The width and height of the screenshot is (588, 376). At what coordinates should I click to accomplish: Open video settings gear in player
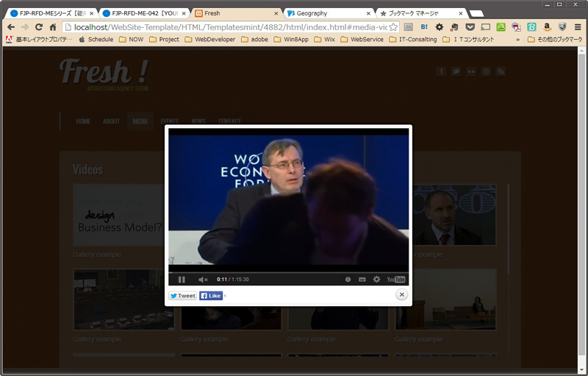tap(376, 279)
